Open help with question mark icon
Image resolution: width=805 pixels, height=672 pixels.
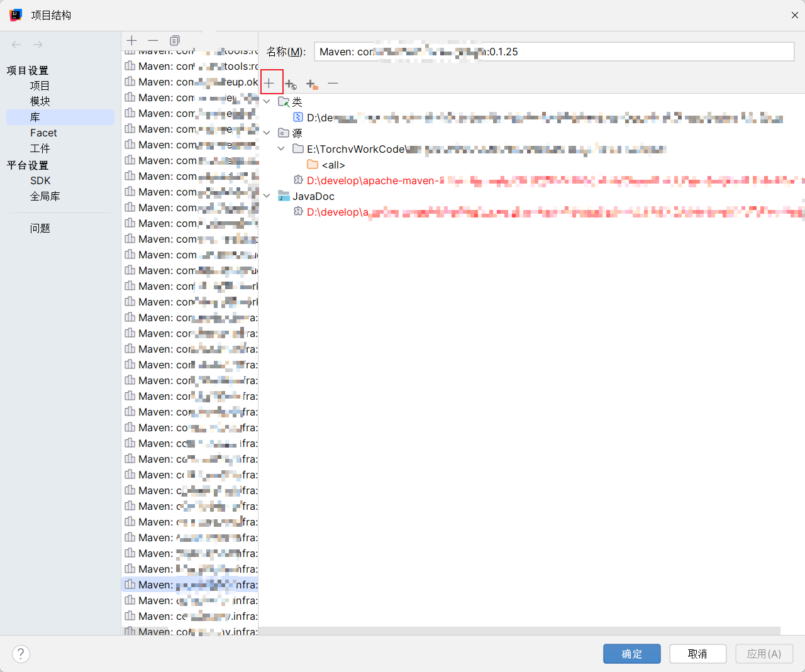point(21,654)
